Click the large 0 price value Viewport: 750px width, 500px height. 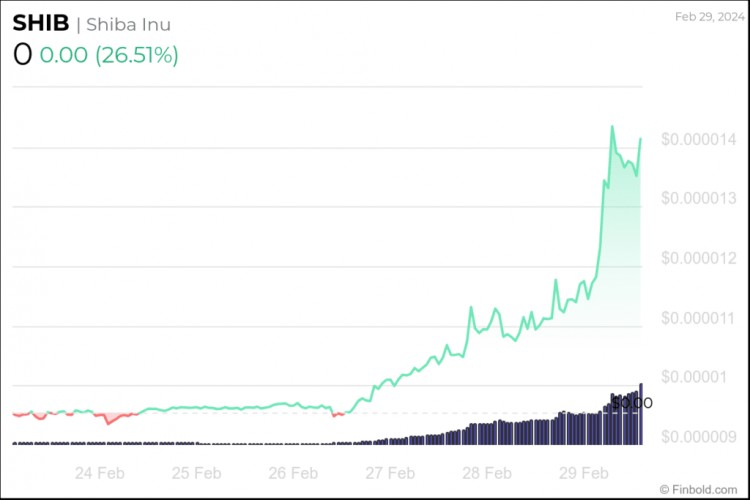tap(22, 56)
